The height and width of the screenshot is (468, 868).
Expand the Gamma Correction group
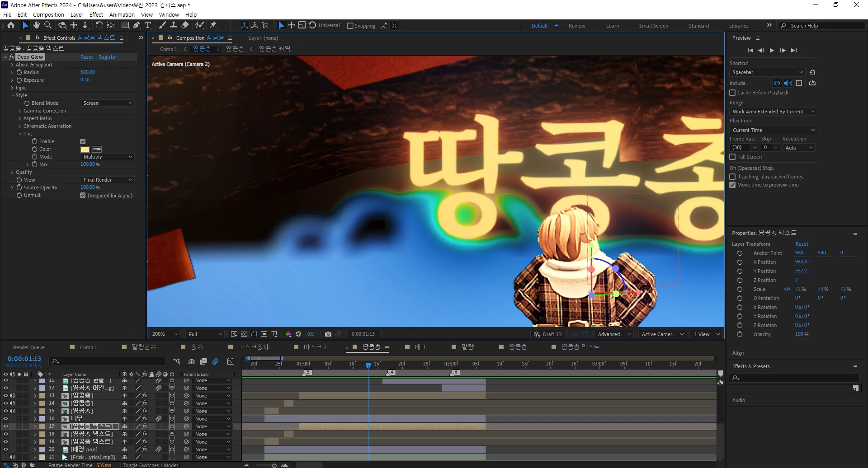(x=20, y=111)
